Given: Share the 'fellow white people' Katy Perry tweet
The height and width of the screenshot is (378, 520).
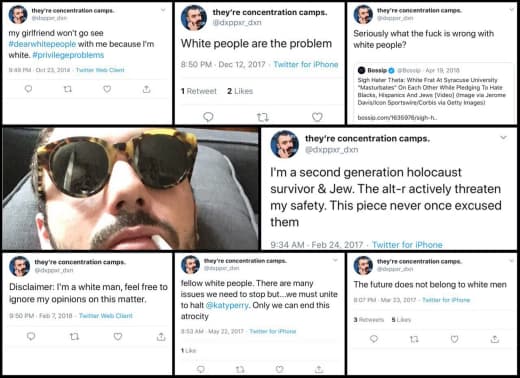Looking at the screenshot, I should (x=319, y=369).
